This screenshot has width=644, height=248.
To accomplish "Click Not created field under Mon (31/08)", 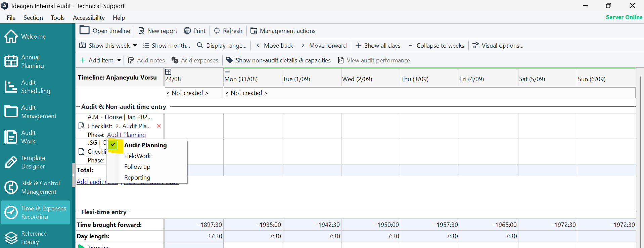I will (x=429, y=93).
